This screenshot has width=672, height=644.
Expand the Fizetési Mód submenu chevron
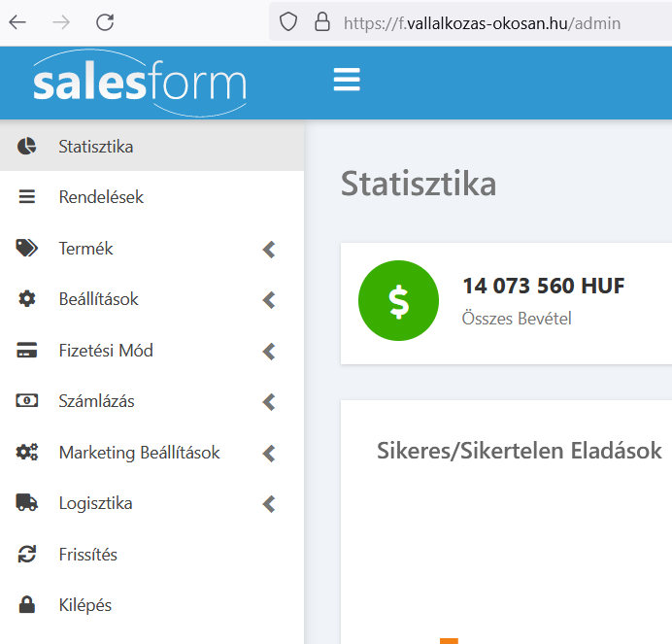click(269, 352)
